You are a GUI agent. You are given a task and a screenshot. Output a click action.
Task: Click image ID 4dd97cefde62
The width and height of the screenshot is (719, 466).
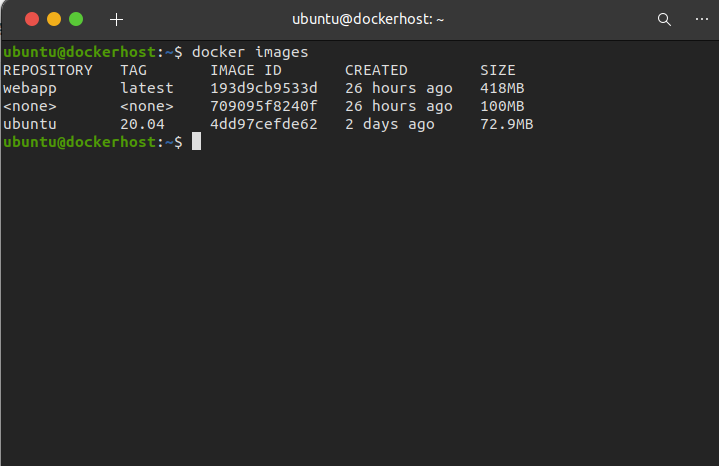point(264,124)
